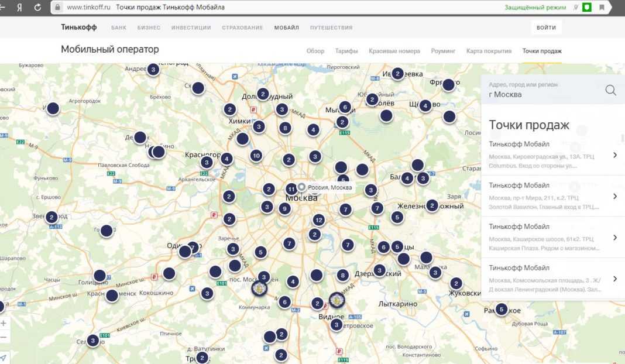Screen dimensions: 625x364
Task: Select the МОБАЙЛ section in top menu
Action: click(x=287, y=28)
